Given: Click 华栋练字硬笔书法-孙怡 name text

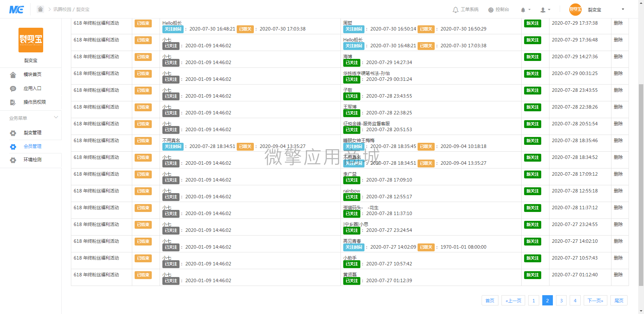Looking at the screenshot, I should coord(367,73).
